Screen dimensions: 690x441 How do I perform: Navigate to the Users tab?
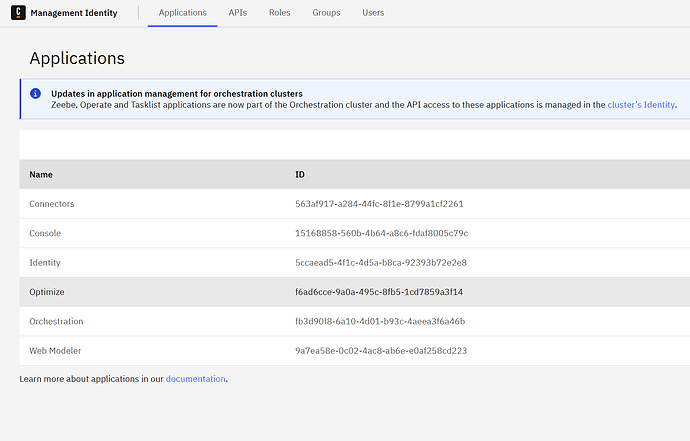[x=372, y=13]
